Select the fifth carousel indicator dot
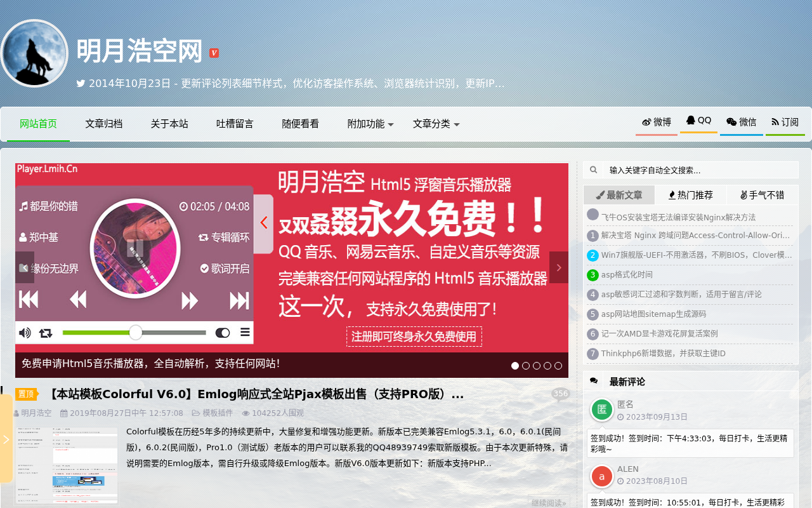Image resolution: width=812 pixels, height=508 pixels. pyautogui.click(x=558, y=366)
